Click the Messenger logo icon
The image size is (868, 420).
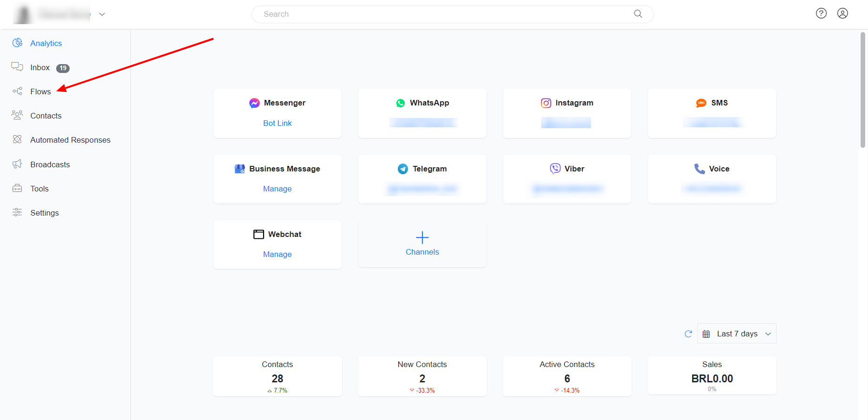pos(254,103)
